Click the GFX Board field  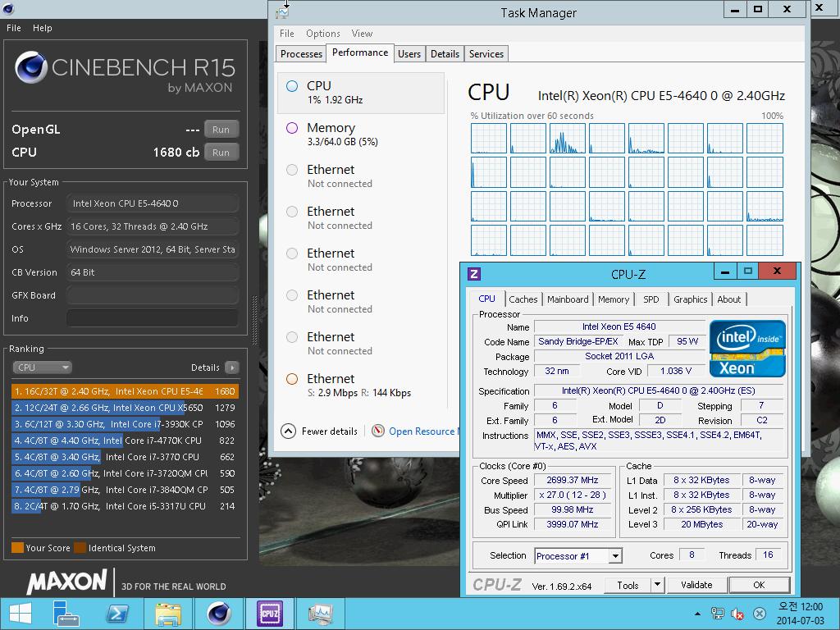click(152, 295)
